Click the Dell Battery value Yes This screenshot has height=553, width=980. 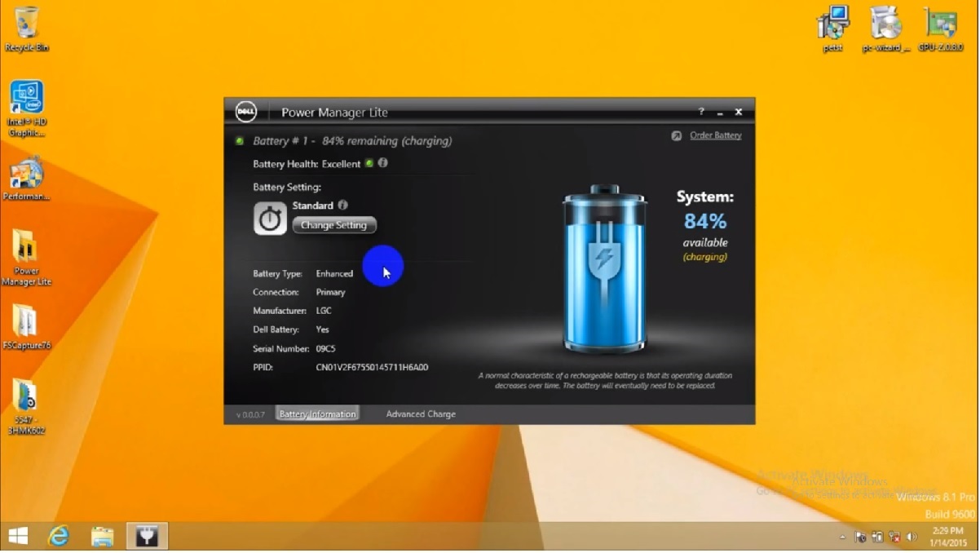[323, 330]
